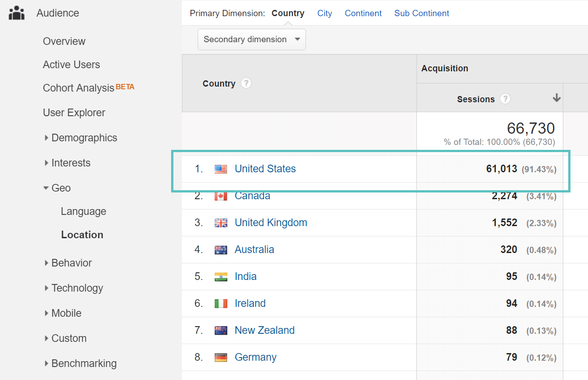Expand the Interests section

pyautogui.click(x=47, y=163)
